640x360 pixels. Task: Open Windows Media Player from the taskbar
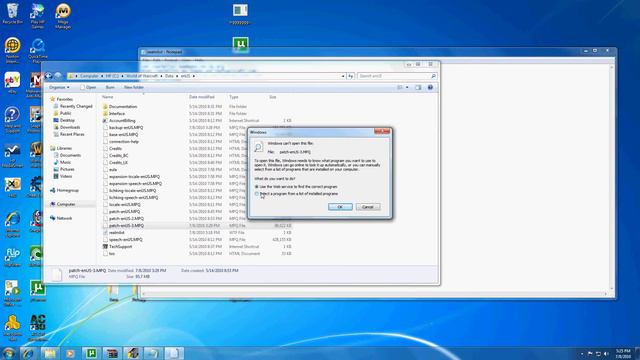tap(70, 353)
